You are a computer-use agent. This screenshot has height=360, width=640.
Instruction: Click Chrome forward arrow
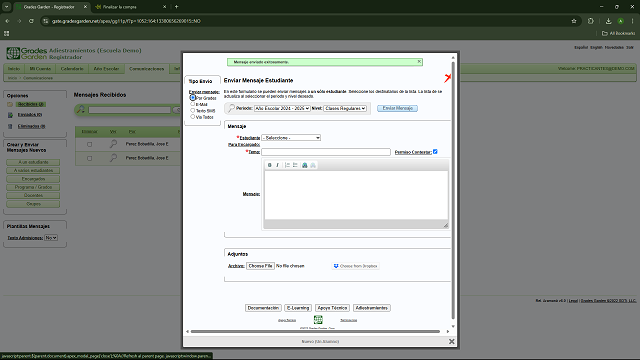(x=19, y=21)
